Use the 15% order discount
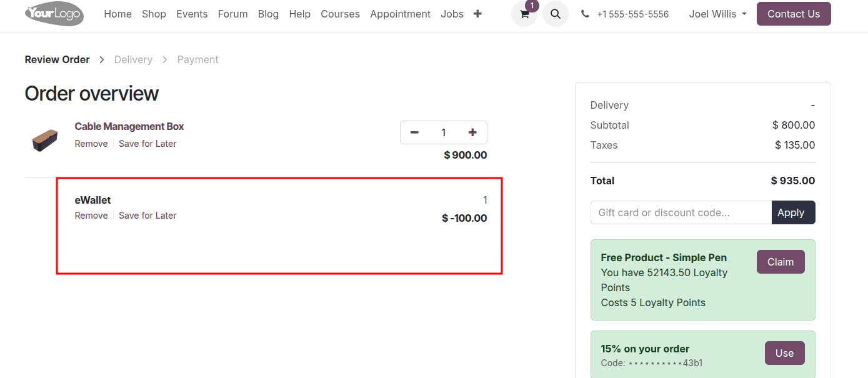This screenshot has width=868, height=378. tap(784, 353)
